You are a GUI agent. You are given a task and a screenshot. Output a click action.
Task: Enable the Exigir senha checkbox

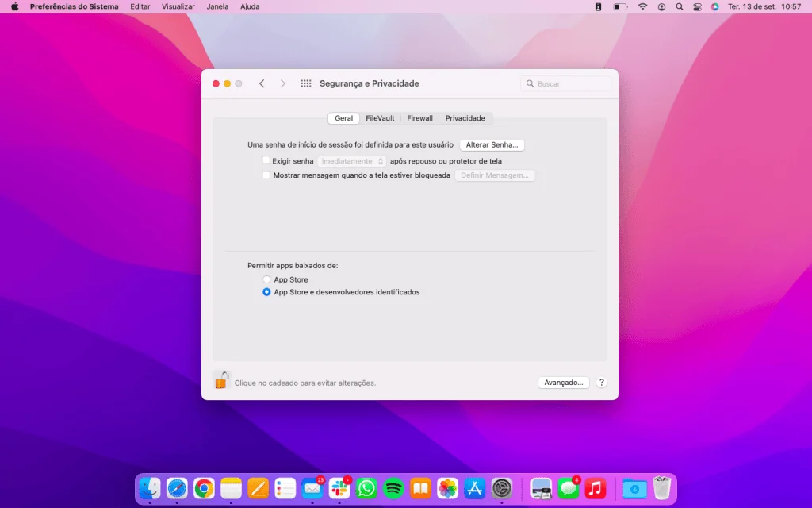pos(266,160)
